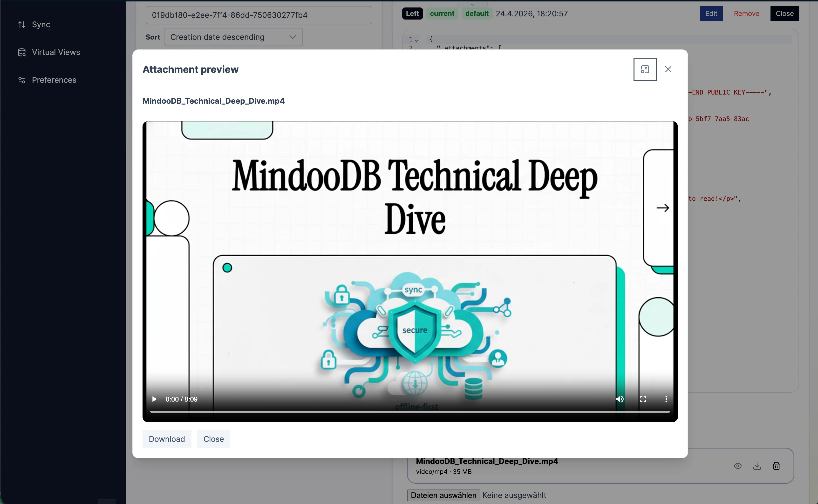Play the video in the attachment preview
This screenshot has height=504, width=818.
tap(154, 399)
